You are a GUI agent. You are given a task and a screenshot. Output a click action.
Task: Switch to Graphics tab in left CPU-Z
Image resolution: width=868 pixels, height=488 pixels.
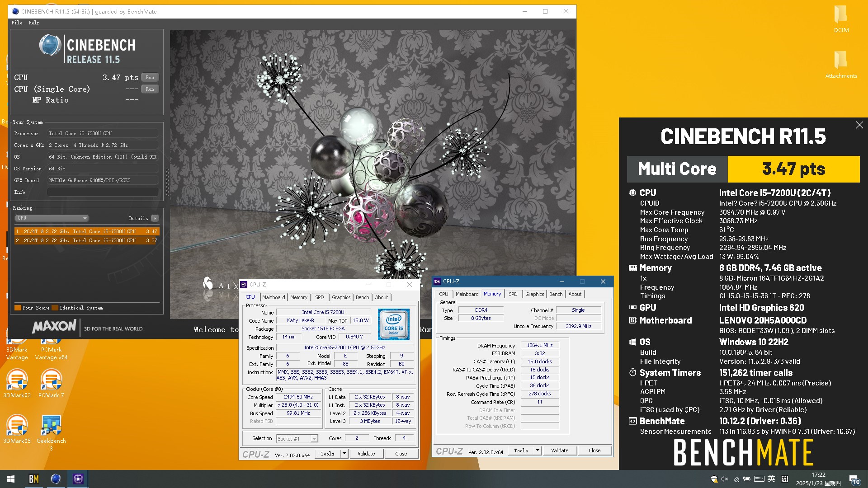(x=341, y=297)
